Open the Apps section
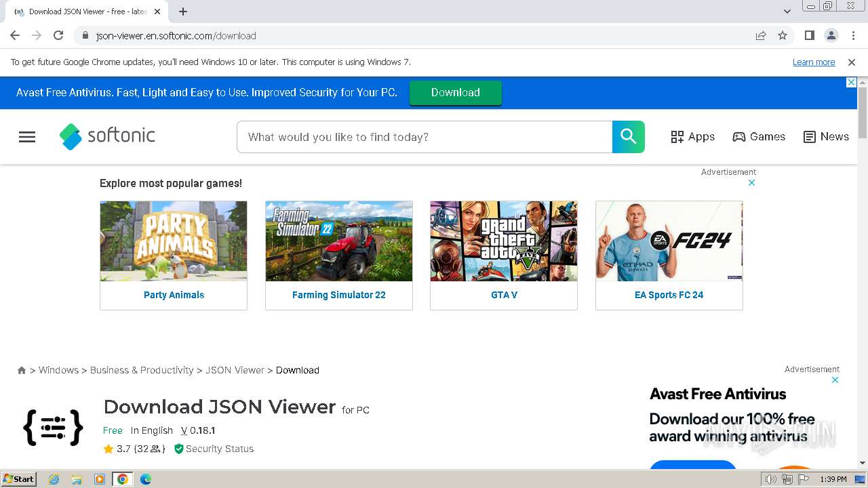 click(x=692, y=137)
